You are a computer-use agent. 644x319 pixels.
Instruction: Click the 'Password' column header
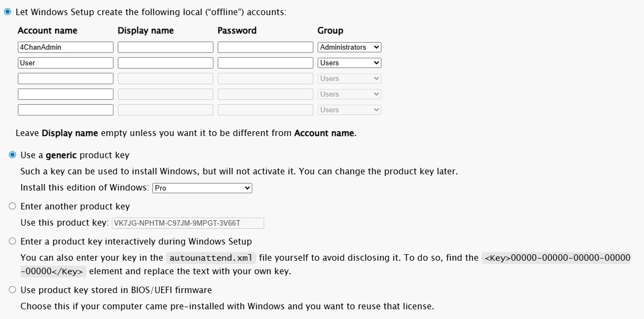click(237, 31)
